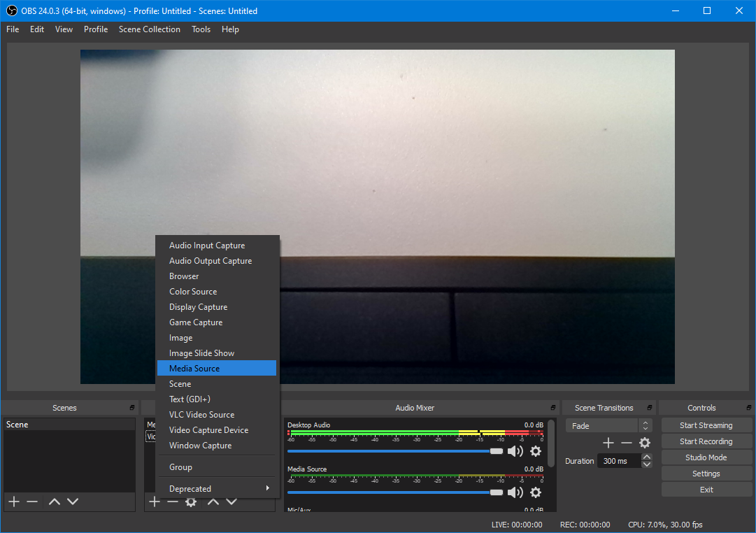
Task: Choose Audio Output Capture from the source menu
Action: 217,260
